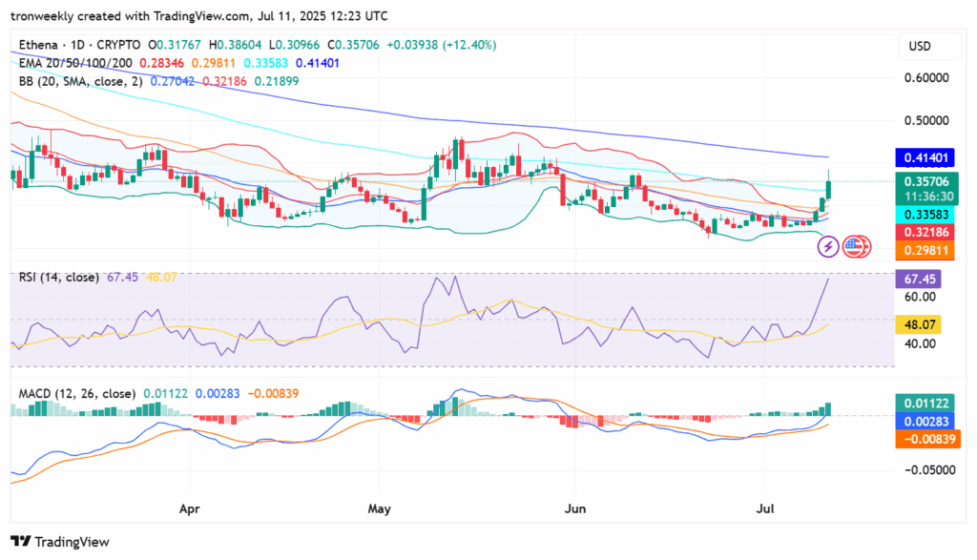Click the open value O0.31767 in the legend

(175, 45)
